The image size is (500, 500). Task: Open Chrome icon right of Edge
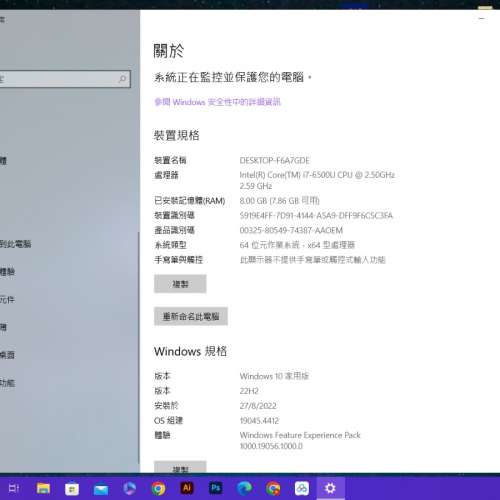(273, 489)
